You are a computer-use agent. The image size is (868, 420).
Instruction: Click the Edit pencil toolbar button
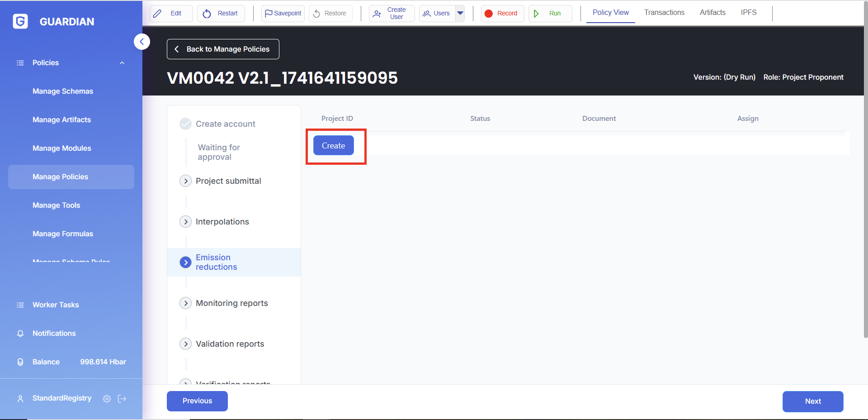[x=171, y=14]
